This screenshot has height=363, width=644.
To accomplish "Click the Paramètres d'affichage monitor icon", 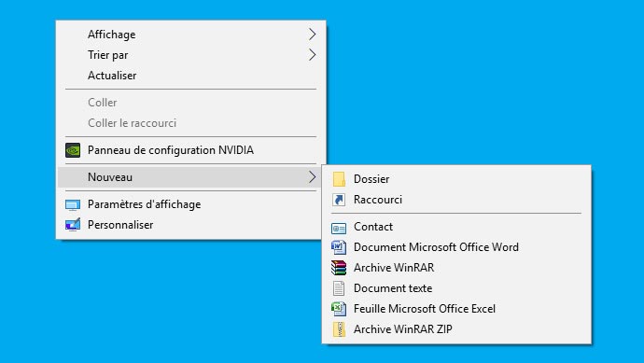I will pos(73,204).
